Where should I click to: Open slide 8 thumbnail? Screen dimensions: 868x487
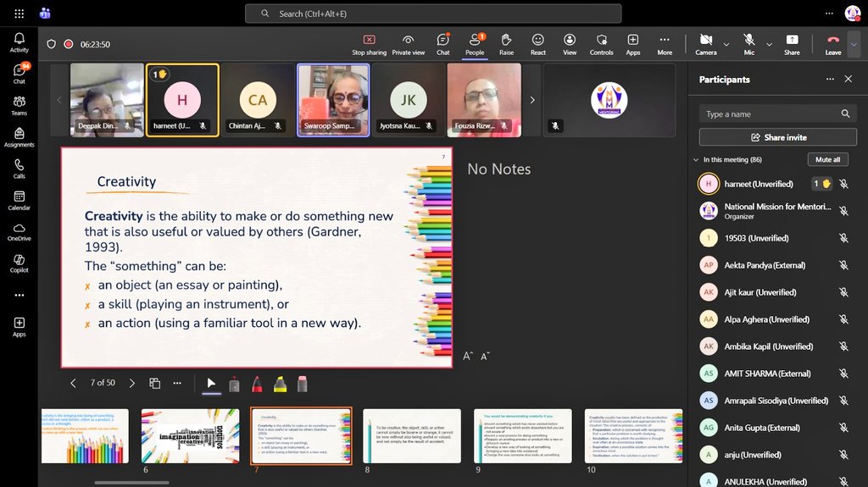coord(412,436)
